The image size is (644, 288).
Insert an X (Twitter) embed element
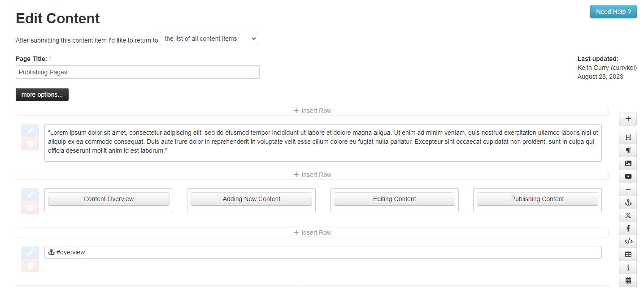click(x=627, y=215)
